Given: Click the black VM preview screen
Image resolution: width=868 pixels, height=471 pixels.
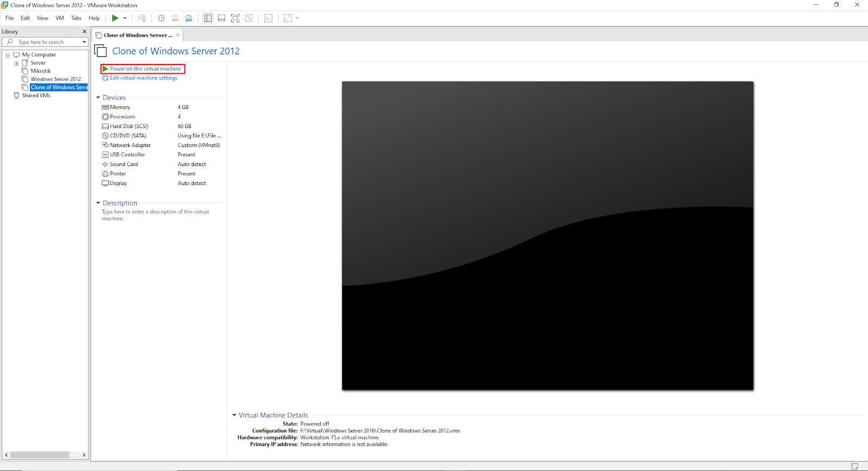Looking at the screenshot, I should click(x=547, y=235).
